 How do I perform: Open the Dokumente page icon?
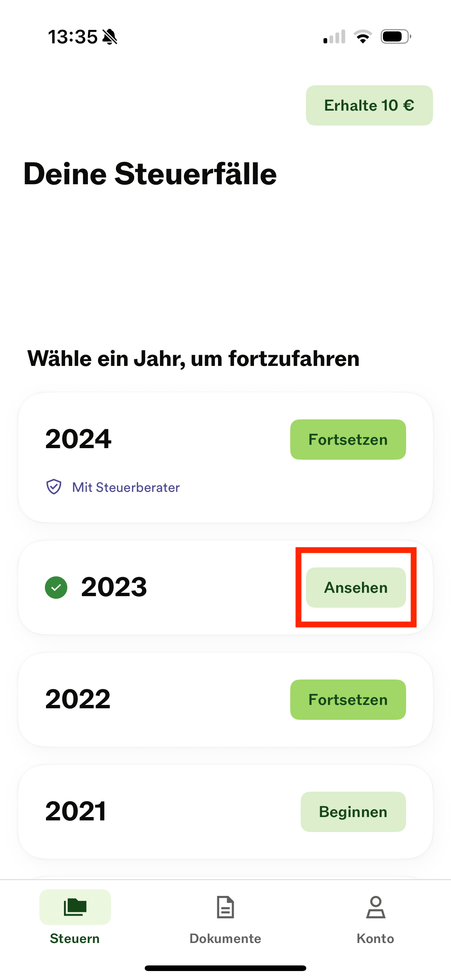(225, 907)
